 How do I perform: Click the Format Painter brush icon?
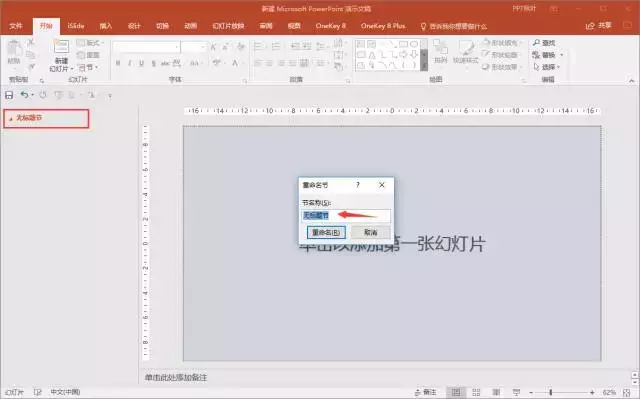point(31,66)
